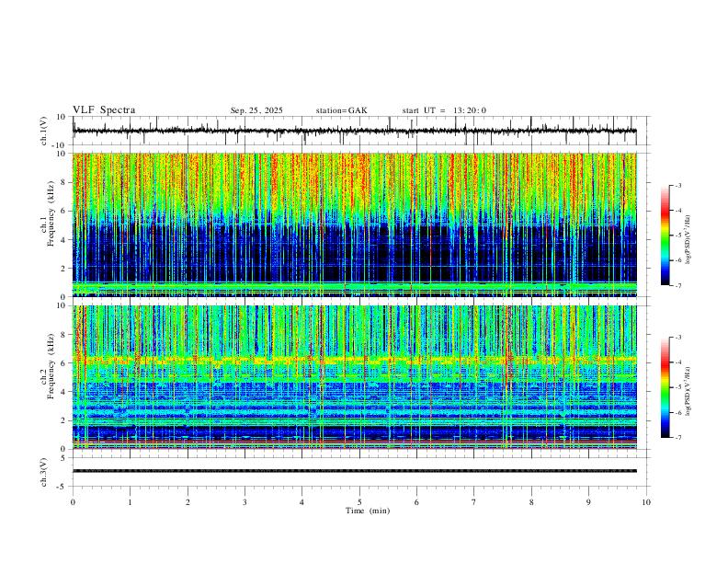
Task: Click time axis tick label "4"
Action: [301, 502]
